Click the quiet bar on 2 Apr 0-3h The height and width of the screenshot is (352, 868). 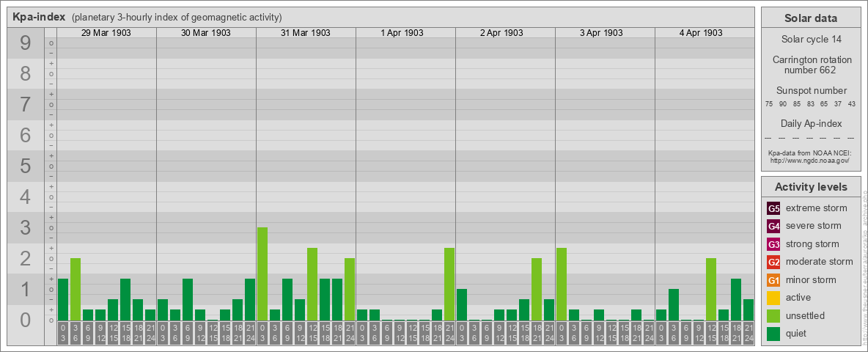tap(462, 305)
